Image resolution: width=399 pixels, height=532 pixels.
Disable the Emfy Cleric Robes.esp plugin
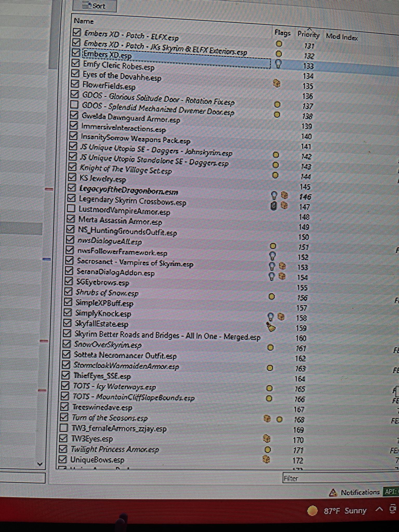point(76,63)
